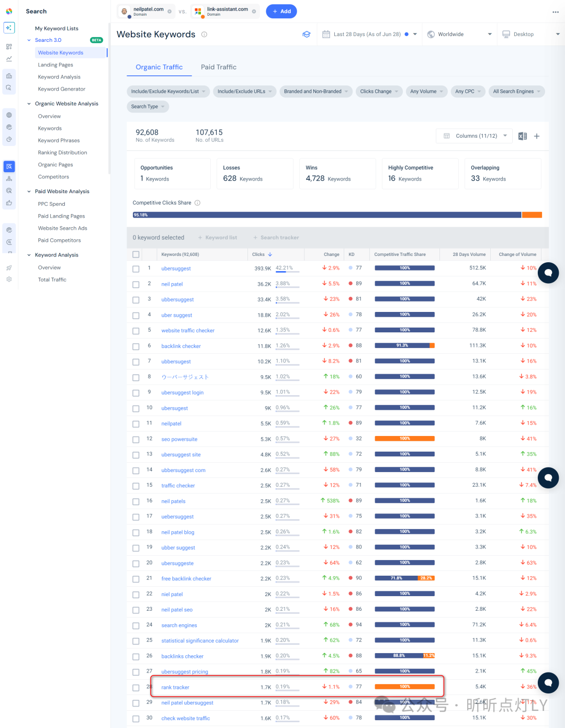Tick the checkbox for traffic checker row

pos(136,486)
